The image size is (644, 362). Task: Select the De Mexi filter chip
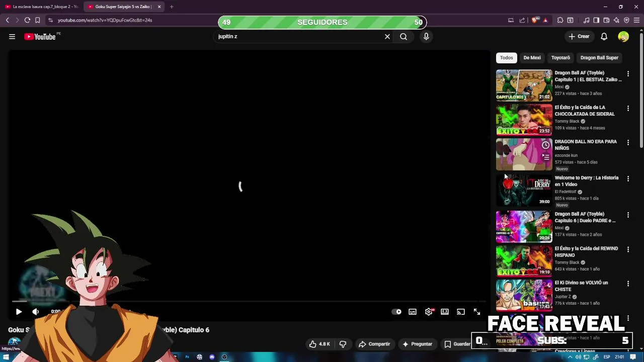532,58
